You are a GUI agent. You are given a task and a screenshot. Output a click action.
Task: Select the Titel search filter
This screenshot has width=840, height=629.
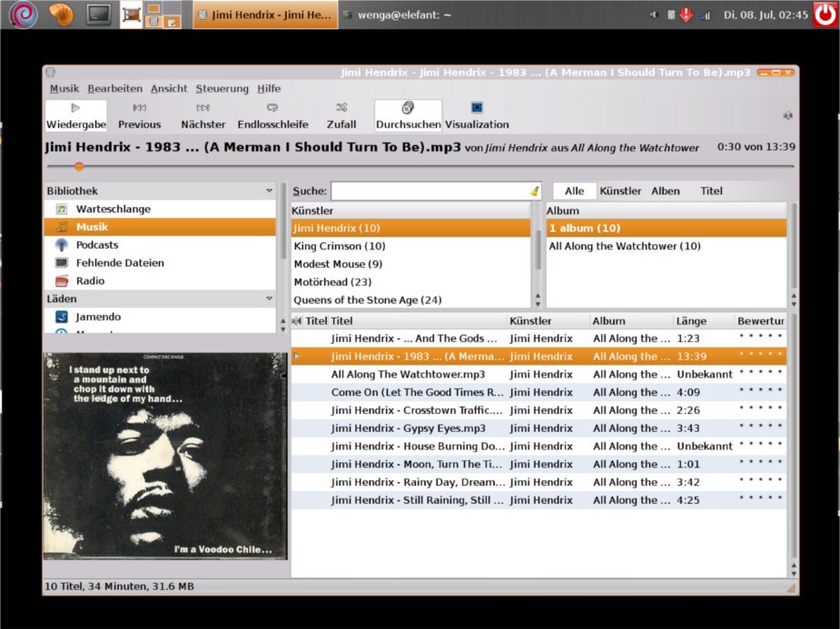(711, 192)
